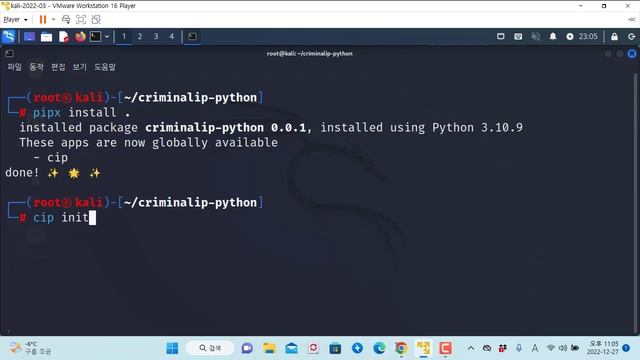Screen dimensions: 640x360
Task: Open the VMware Player menu dropdown
Action: click(15, 20)
